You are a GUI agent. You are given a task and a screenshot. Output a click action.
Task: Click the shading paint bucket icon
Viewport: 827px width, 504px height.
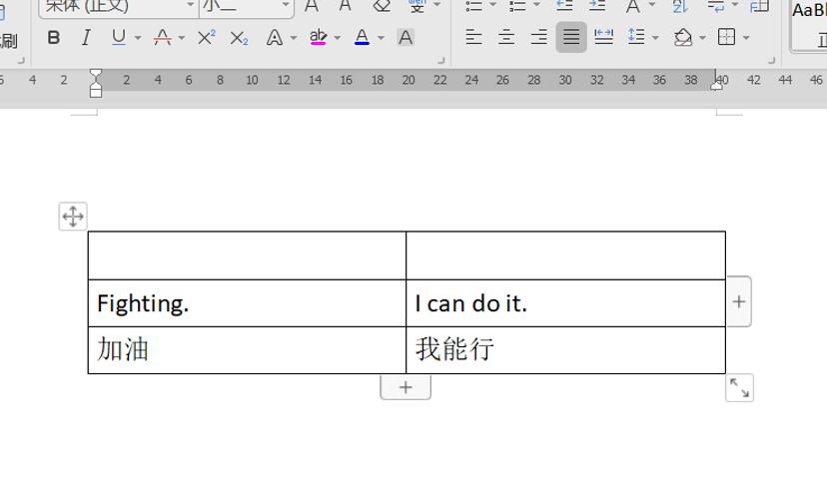[683, 38]
